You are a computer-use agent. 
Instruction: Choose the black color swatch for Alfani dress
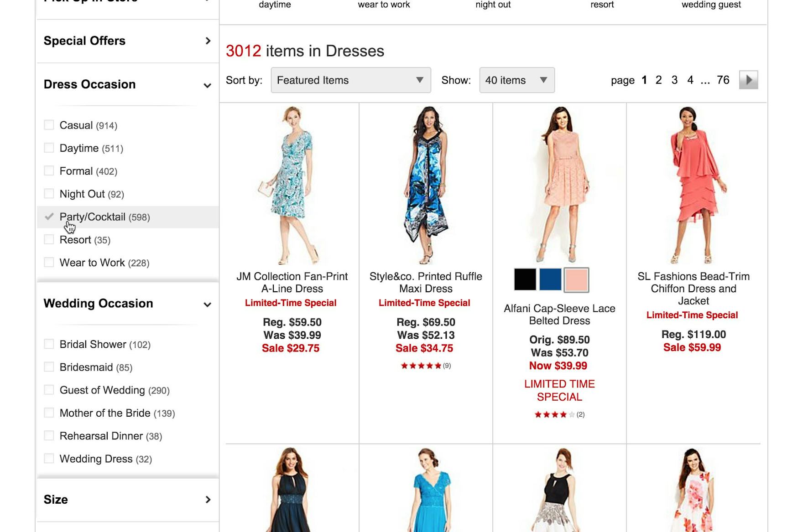point(525,279)
